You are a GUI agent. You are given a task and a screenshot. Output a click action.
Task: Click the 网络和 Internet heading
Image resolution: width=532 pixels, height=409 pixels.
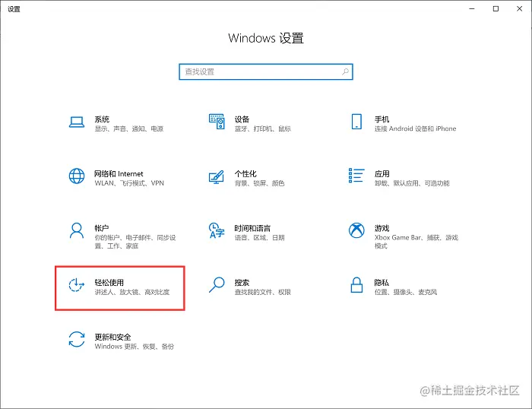click(119, 174)
